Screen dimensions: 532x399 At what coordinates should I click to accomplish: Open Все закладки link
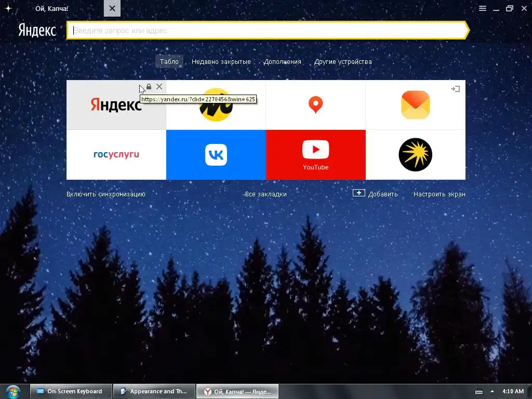point(265,194)
